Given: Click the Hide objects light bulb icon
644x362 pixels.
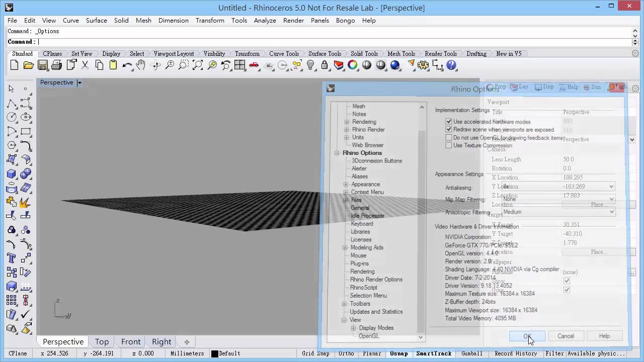Looking at the screenshot, I should coord(310,65).
